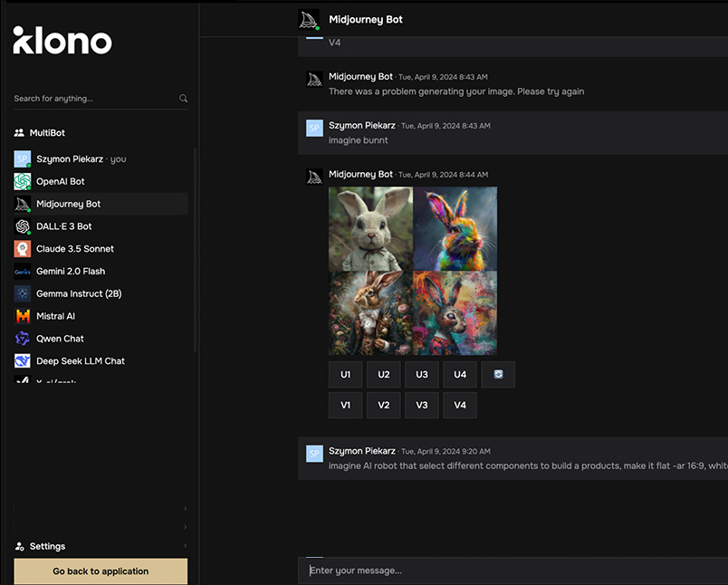Create variation with the V2 button
728x585 pixels.
384,405
